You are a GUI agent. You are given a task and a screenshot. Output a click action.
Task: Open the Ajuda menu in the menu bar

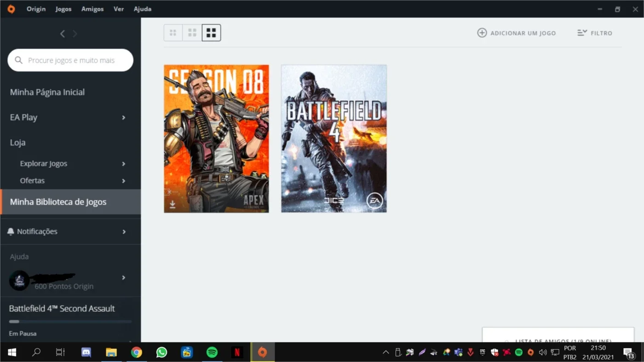coord(142,9)
